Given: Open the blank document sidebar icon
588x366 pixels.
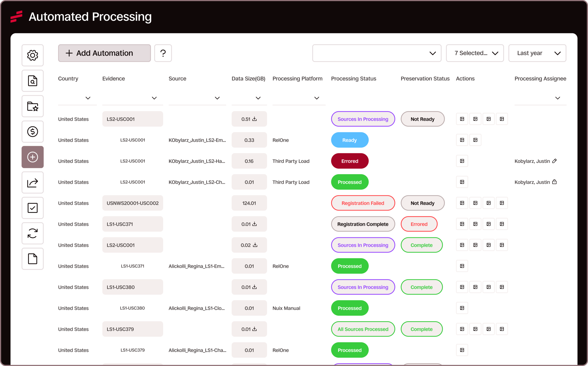Looking at the screenshot, I should 32,259.
